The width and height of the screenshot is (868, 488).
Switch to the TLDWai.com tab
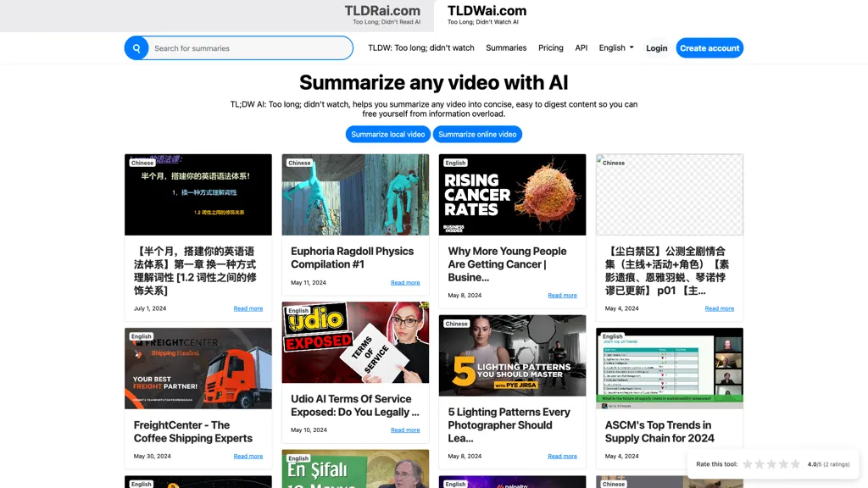[487, 14]
